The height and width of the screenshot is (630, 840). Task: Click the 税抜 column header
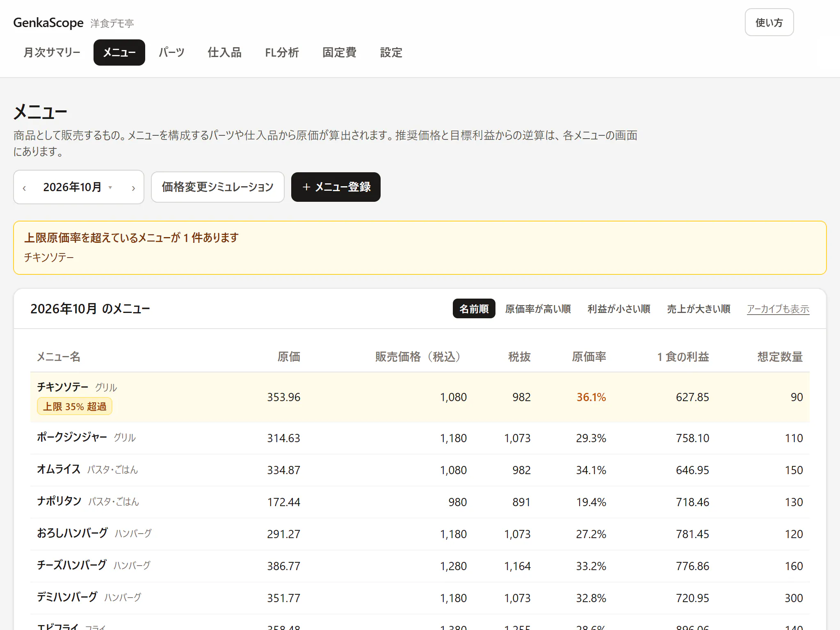pyautogui.click(x=519, y=357)
